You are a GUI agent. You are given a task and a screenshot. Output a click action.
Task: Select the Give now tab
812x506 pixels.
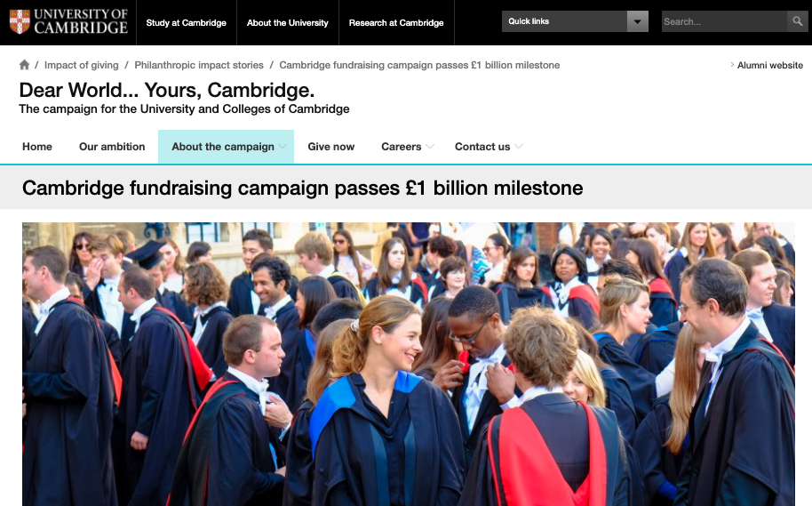[x=330, y=147]
